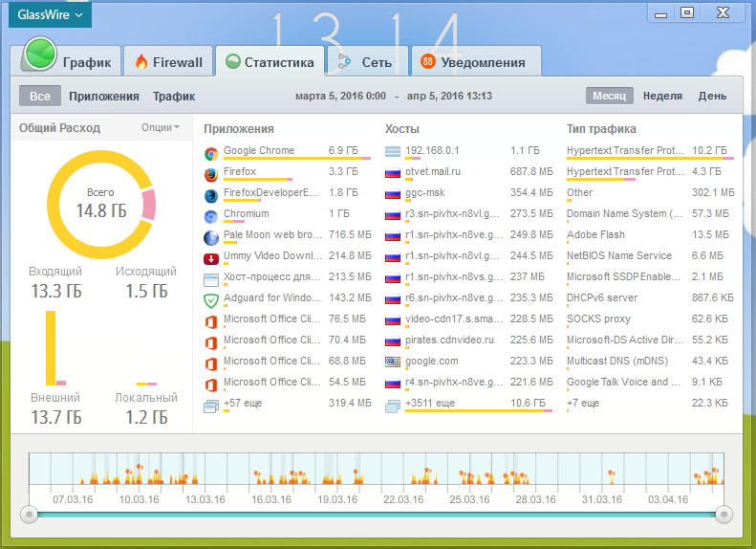Screen dimensions: 756x549
Task: Click the Office icon beside 70.4 МБ
Action: click(x=210, y=343)
